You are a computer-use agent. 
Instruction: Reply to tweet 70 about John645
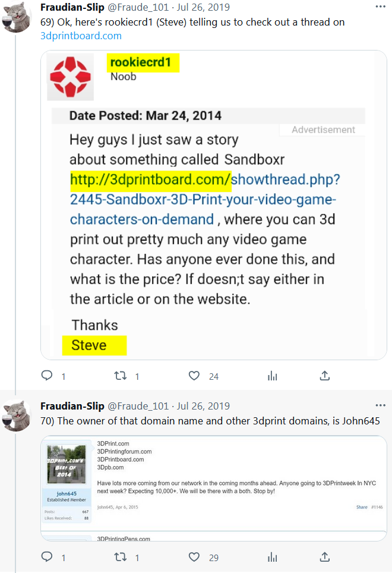point(46,557)
